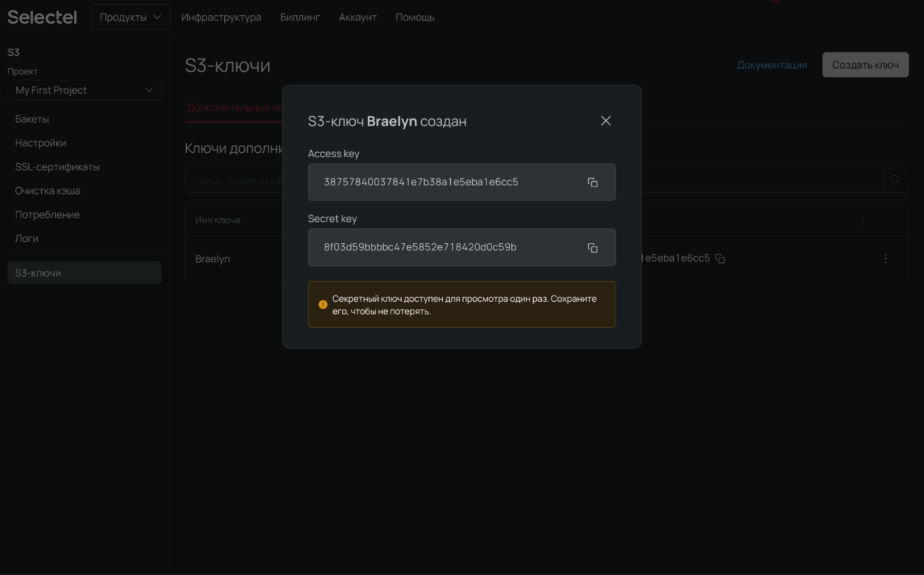Click the Создать ключ button

coord(865,65)
